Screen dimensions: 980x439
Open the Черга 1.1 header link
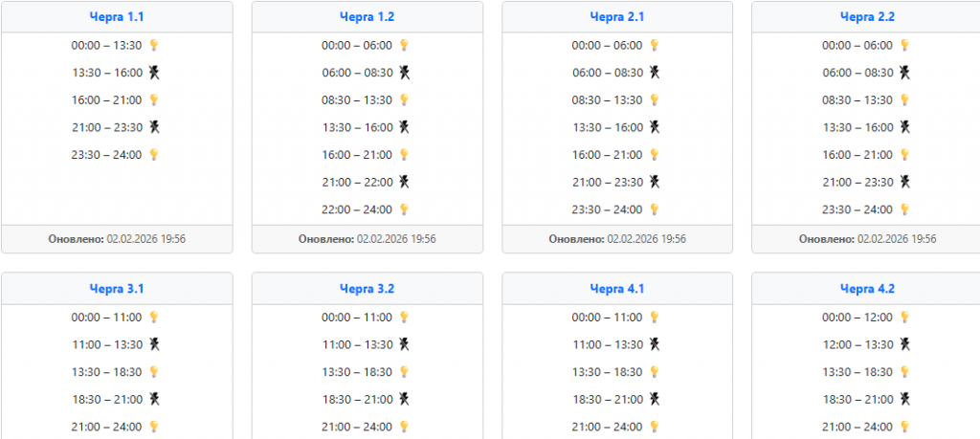pos(117,16)
